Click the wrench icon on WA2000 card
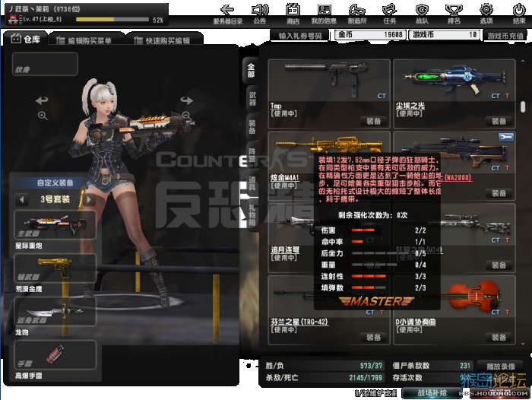Screen dimensions: 532x400 coord(506,137)
